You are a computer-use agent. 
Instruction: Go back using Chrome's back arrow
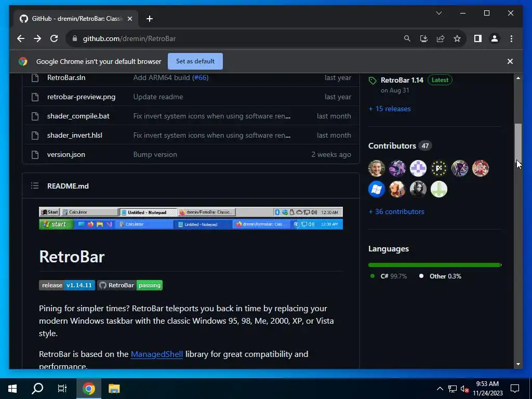[x=21, y=38]
